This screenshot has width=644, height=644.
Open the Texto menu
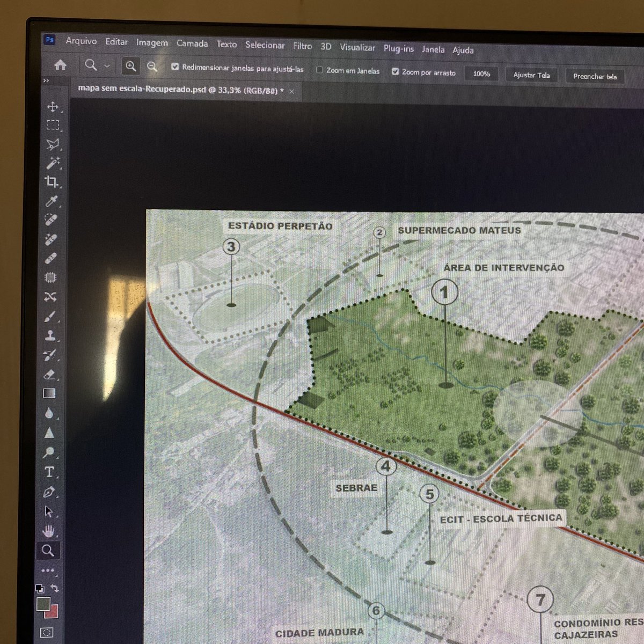(226, 45)
